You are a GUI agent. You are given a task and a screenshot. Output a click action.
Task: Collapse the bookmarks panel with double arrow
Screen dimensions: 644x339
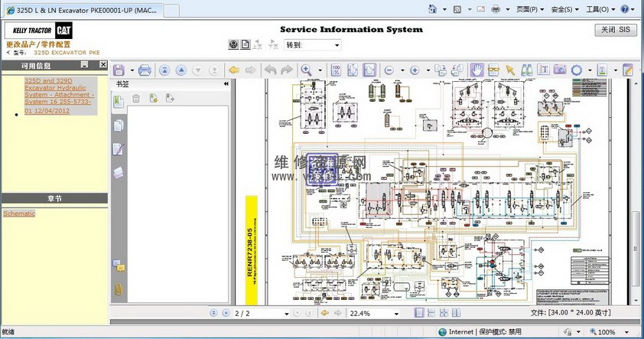click(226, 83)
